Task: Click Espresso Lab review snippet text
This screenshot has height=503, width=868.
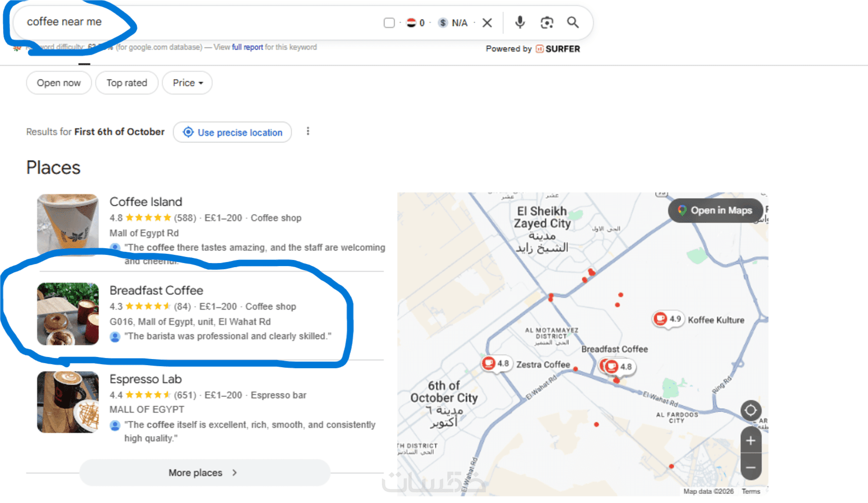Action: (250, 431)
